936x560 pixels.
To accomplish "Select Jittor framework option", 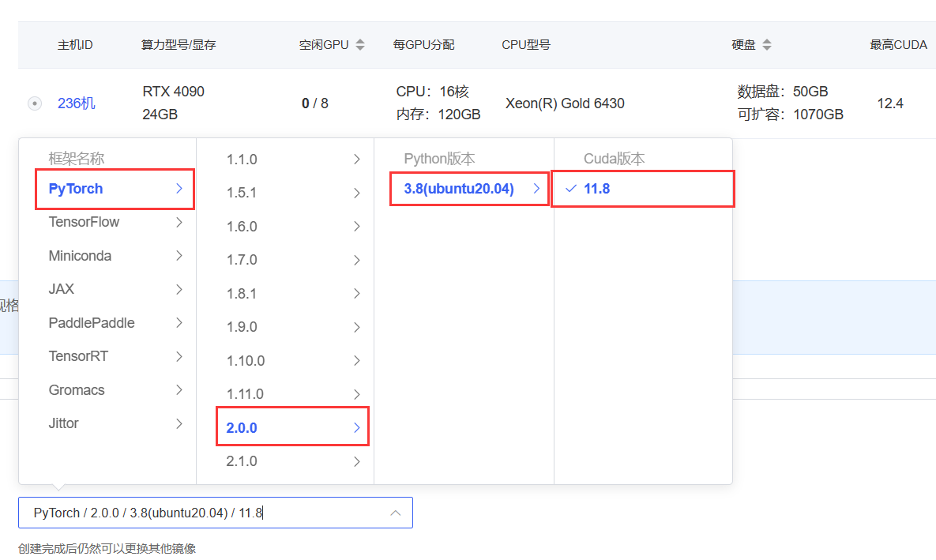I will point(64,423).
